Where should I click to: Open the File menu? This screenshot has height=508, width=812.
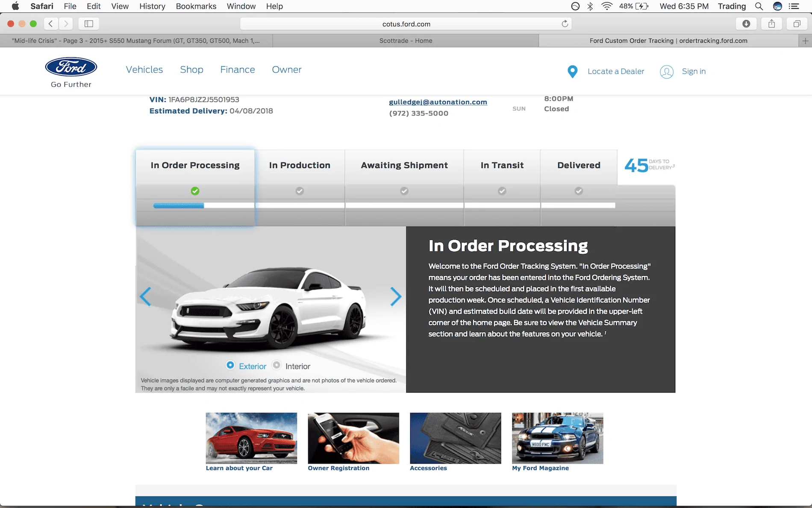pos(70,6)
